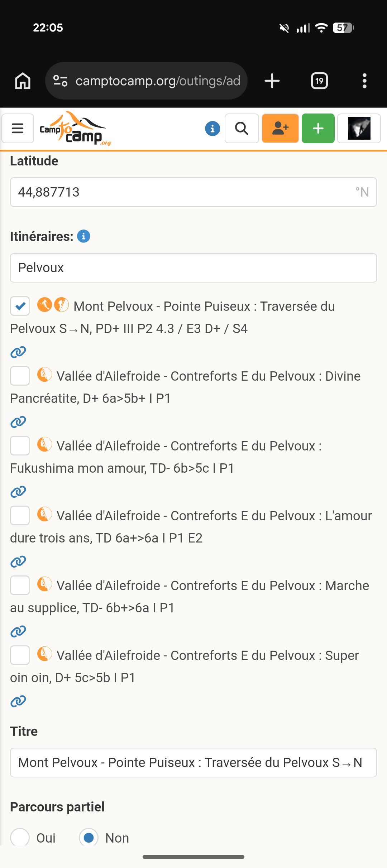This screenshot has width=387, height=868.
Task: Select the Oui radio for Parcours partiel
Action: tap(20, 837)
